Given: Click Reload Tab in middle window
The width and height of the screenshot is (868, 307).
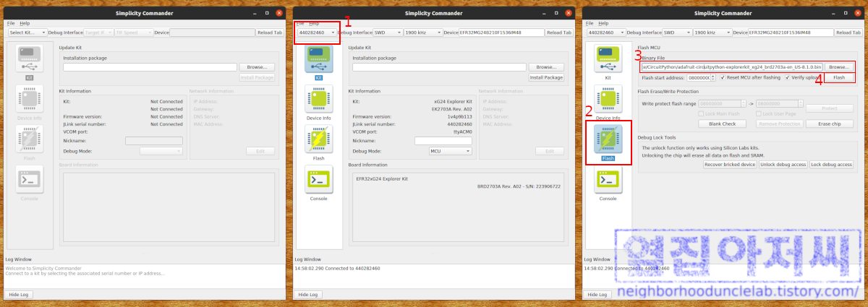Looking at the screenshot, I should coord(559,33).
